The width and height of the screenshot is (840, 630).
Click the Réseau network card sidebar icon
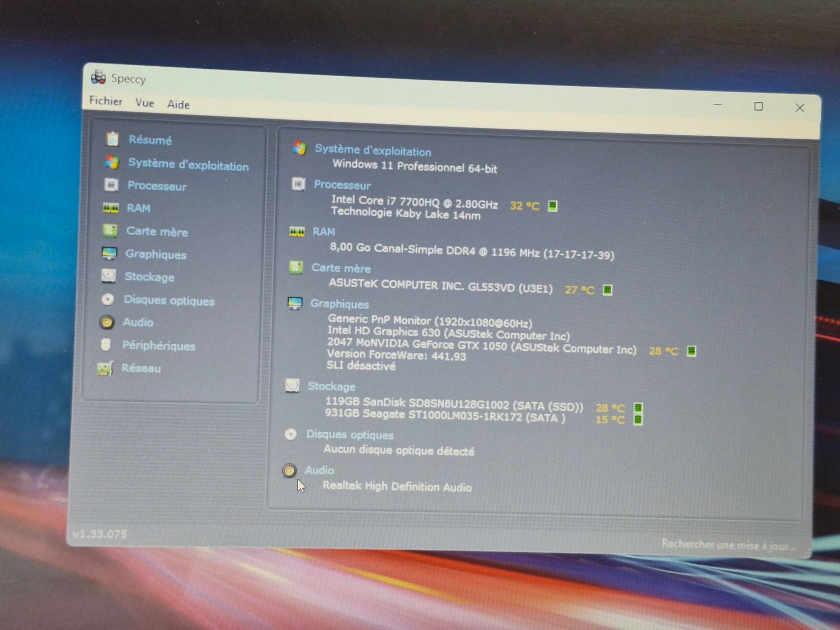[x=105, y=368]
